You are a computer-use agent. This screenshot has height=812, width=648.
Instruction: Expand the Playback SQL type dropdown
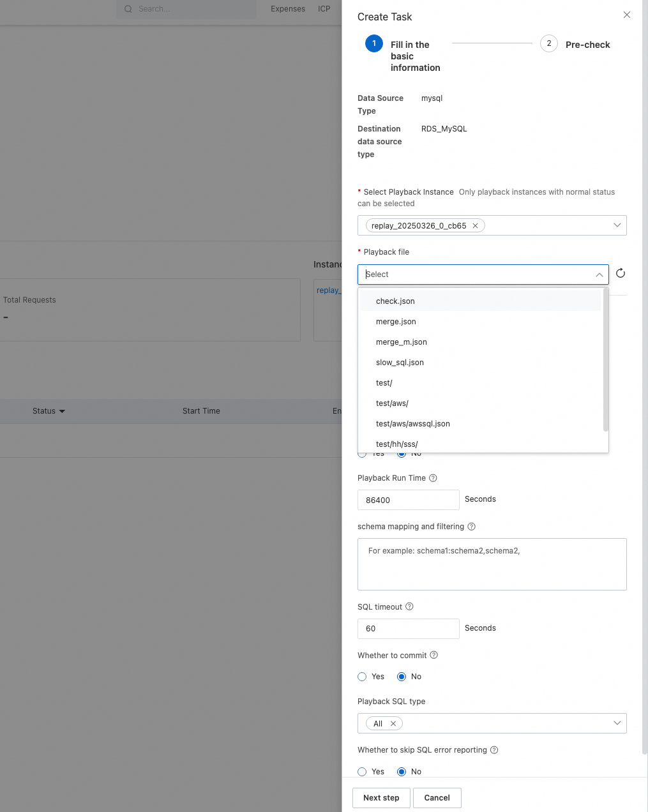tap(617, 723)
